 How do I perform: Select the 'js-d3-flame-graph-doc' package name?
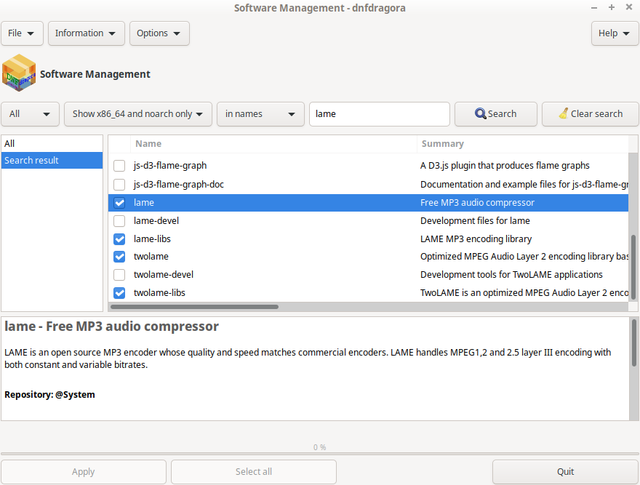(x=178, y=185)
